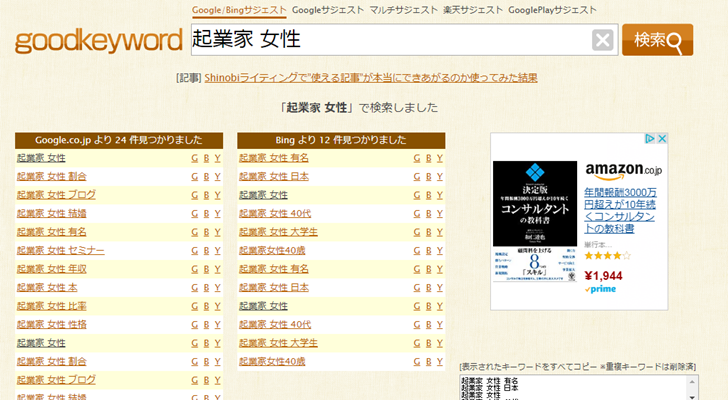The height and width of the screenshot is (400, 728).
Task: Search 年収 row on Yahoo via Y
Action: point(217,269)
